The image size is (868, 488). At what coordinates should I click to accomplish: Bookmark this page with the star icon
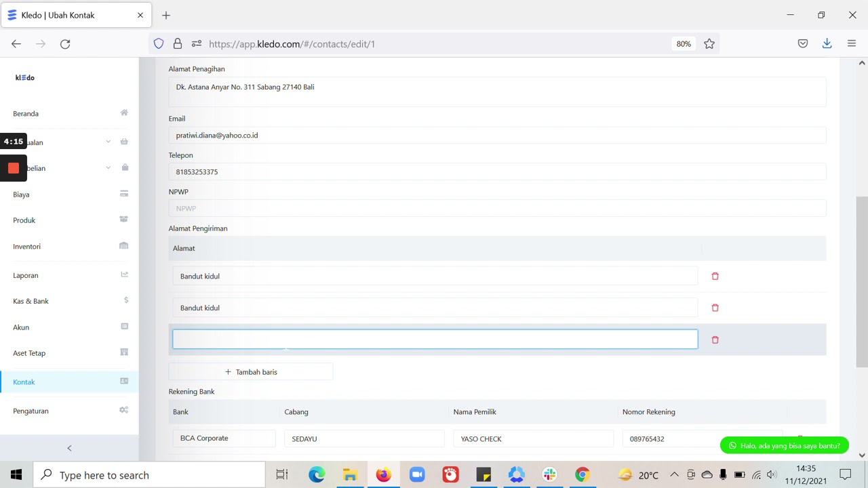(x=709, y=44)
